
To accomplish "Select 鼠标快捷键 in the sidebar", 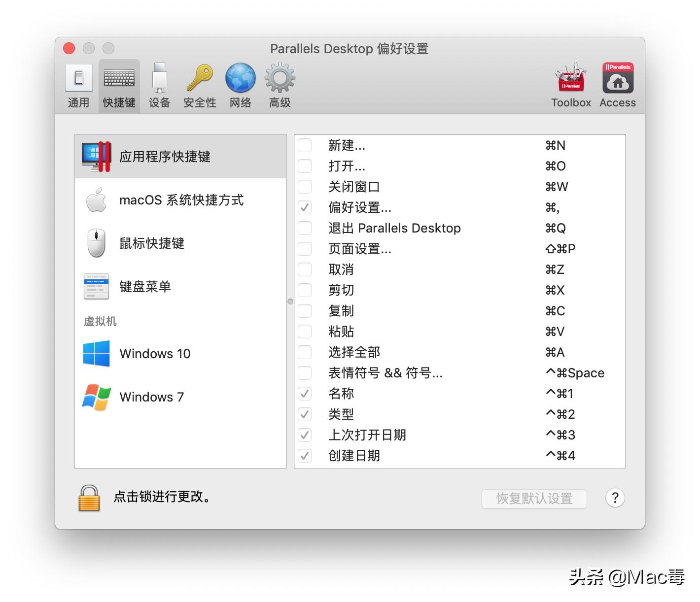I will coord(151,244).
